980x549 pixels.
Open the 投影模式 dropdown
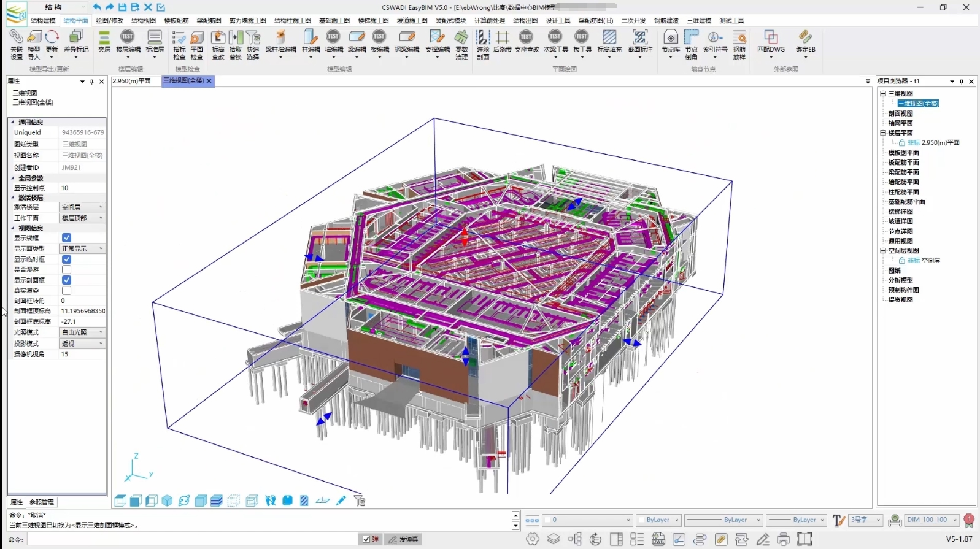pos(82,344)
